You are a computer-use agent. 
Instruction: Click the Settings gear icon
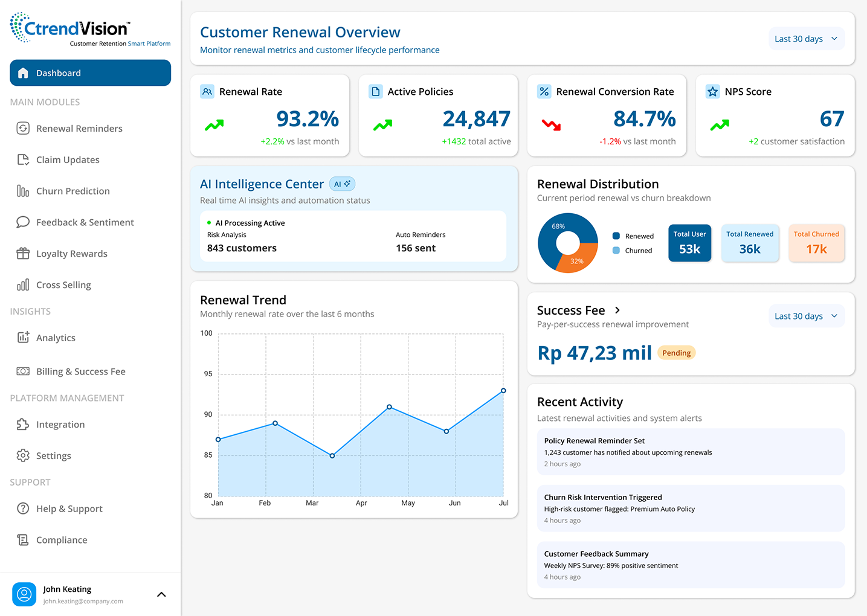pyautogui.click(x=23, y=455)
